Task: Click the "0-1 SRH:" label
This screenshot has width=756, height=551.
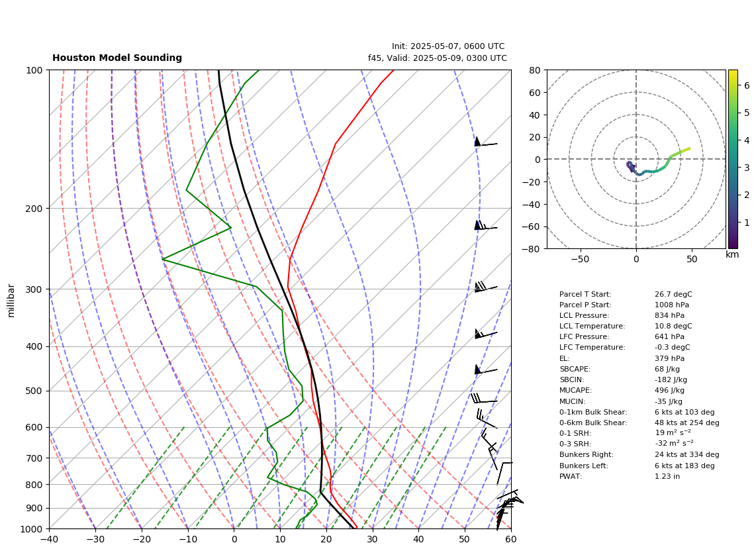Action: click(575, 433)
